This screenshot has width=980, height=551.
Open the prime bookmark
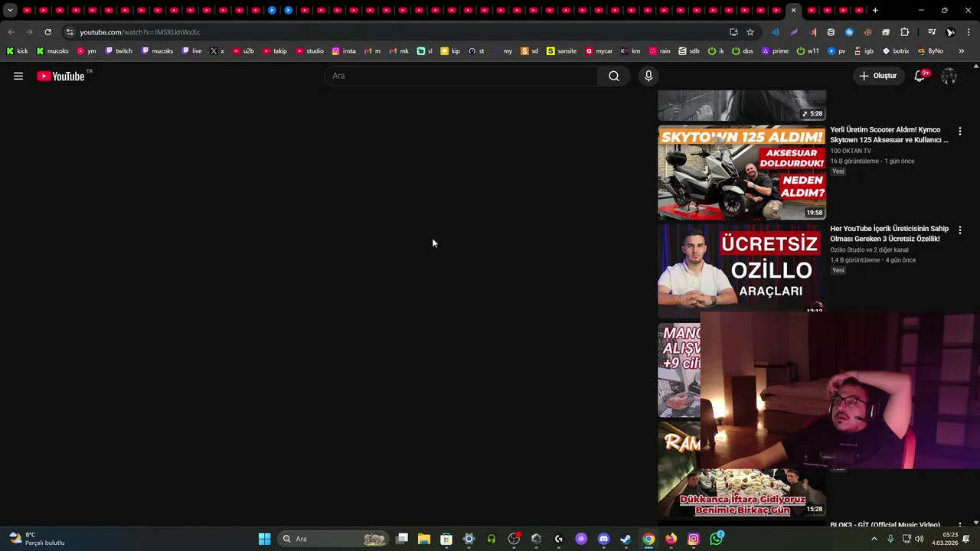(774, 51)
